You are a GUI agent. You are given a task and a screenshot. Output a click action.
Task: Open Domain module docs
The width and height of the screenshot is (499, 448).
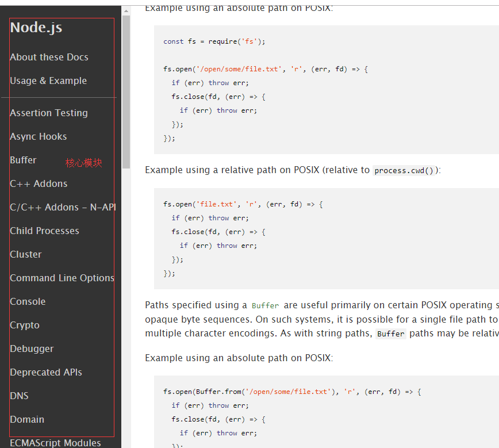[27, 419]
